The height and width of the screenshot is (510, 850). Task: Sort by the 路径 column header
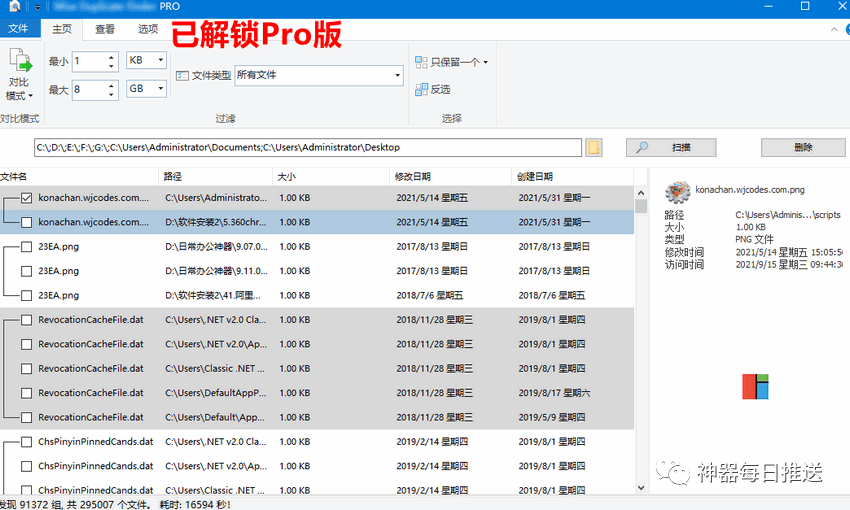tap(216, 177)
